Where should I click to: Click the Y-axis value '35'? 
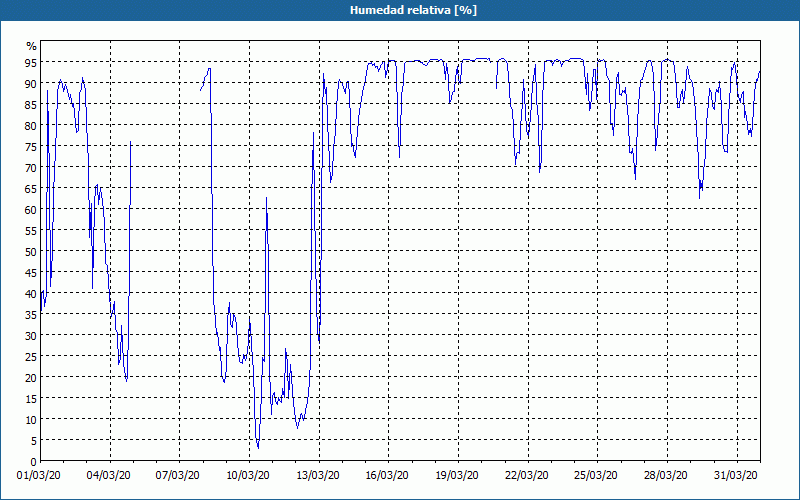(31, 315)
